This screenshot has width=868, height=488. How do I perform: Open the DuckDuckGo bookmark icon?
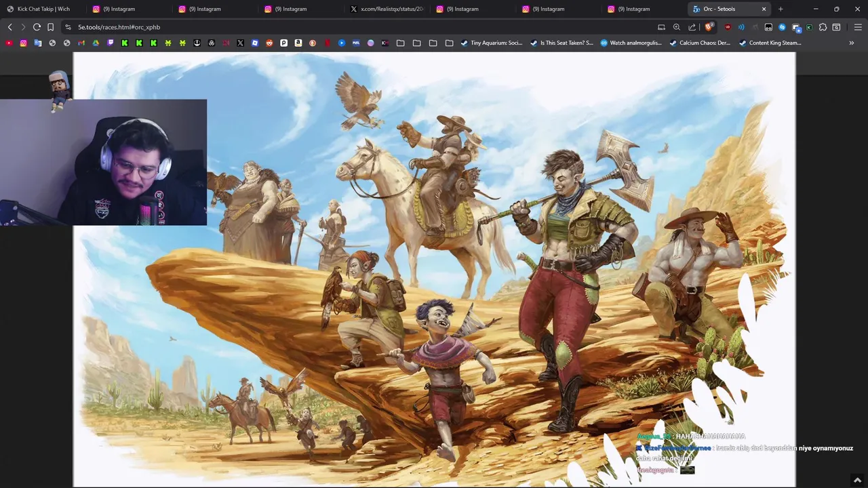pos(312,43)
